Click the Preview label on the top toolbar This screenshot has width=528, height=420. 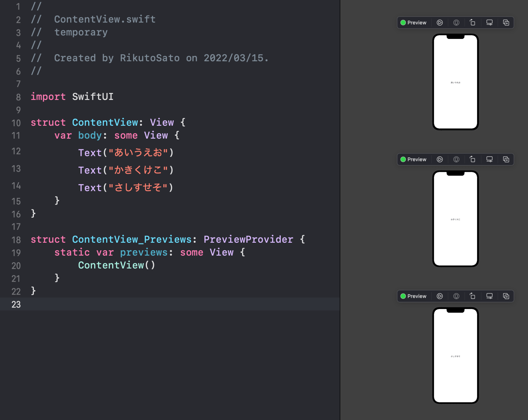[x=417, y=22]
